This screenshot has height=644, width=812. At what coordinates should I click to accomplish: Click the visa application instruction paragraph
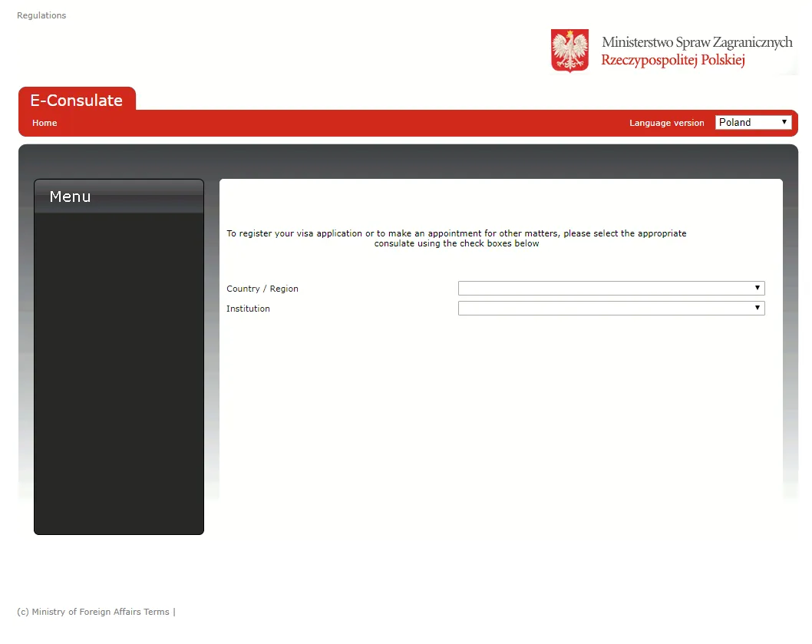pos(456,238)
